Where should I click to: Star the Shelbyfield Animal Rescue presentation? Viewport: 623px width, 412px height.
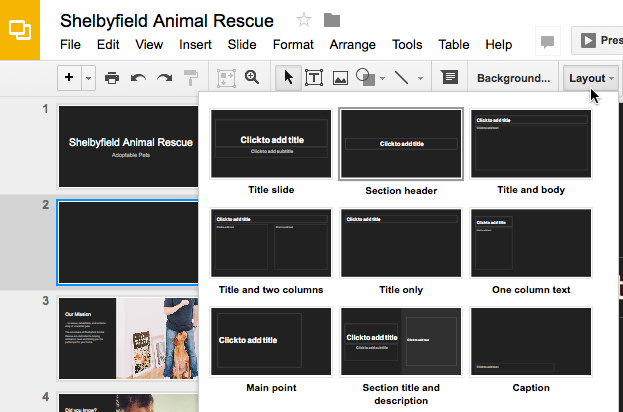(304, 20)
